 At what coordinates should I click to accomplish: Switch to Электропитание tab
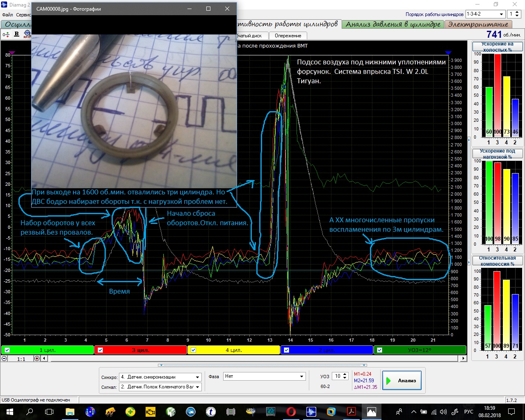(478, 24)
